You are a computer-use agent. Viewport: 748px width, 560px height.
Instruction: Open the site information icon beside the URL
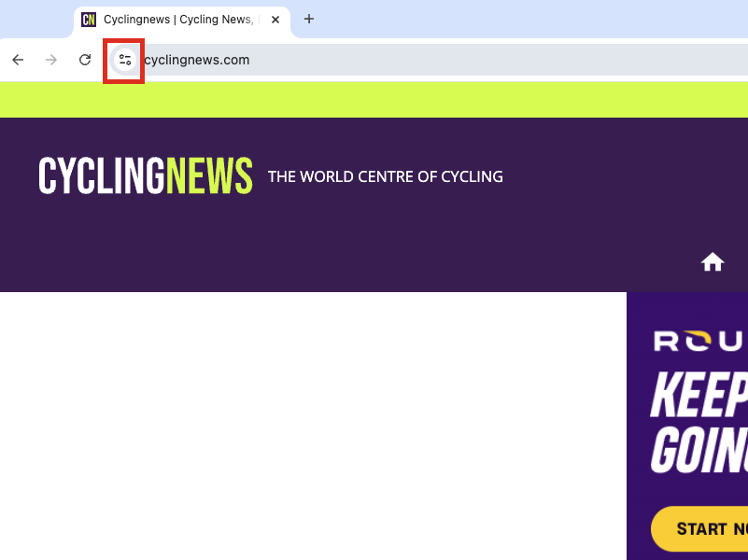124,60
